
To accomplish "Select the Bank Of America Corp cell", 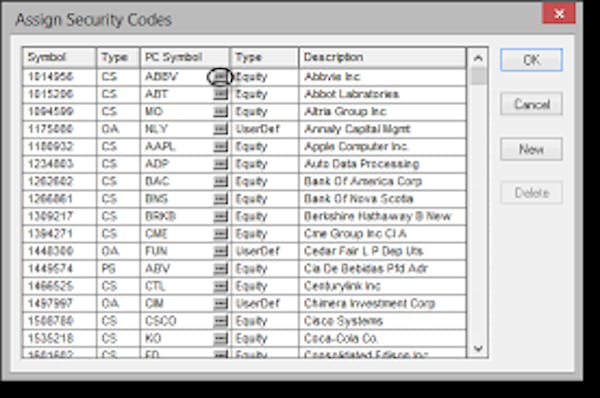I will [x=383, y=181].
